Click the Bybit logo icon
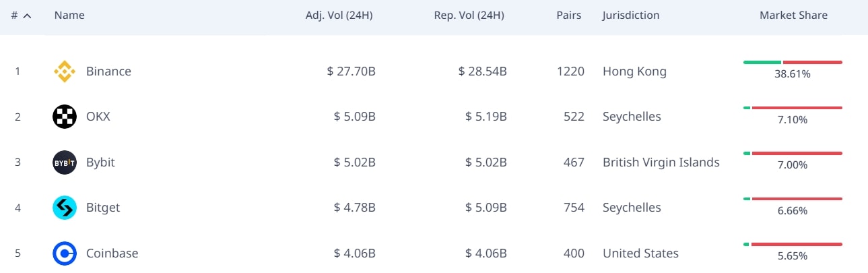This screenshot has width=868, height=273. pyautogui.click(x=65, y=162)
